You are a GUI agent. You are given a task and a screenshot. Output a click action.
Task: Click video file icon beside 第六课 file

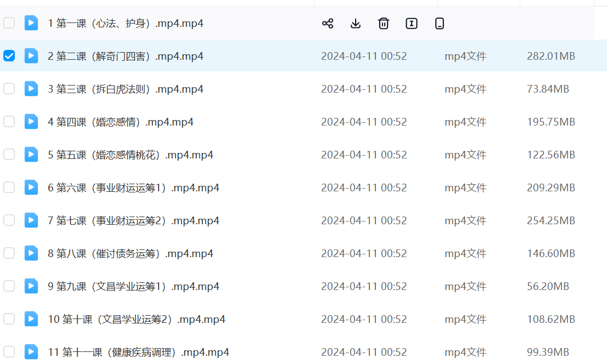(31, 187)
